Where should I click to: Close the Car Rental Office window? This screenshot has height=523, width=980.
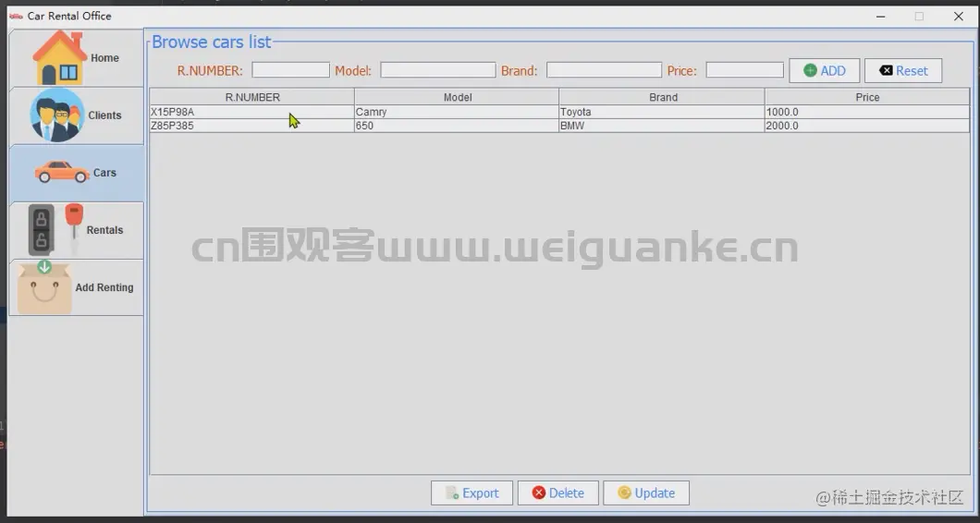pos(958,17)
